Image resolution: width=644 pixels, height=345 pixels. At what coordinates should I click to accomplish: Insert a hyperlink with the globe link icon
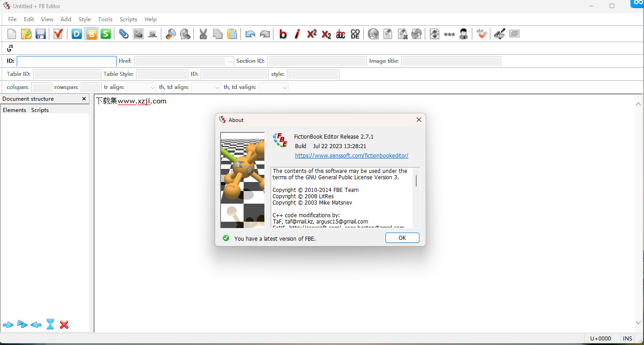373,34
